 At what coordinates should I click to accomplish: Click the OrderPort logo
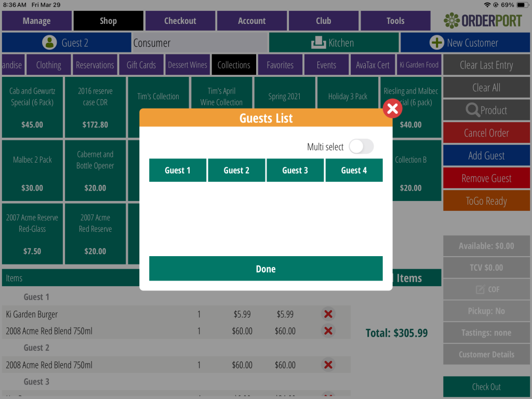point(483,21)
